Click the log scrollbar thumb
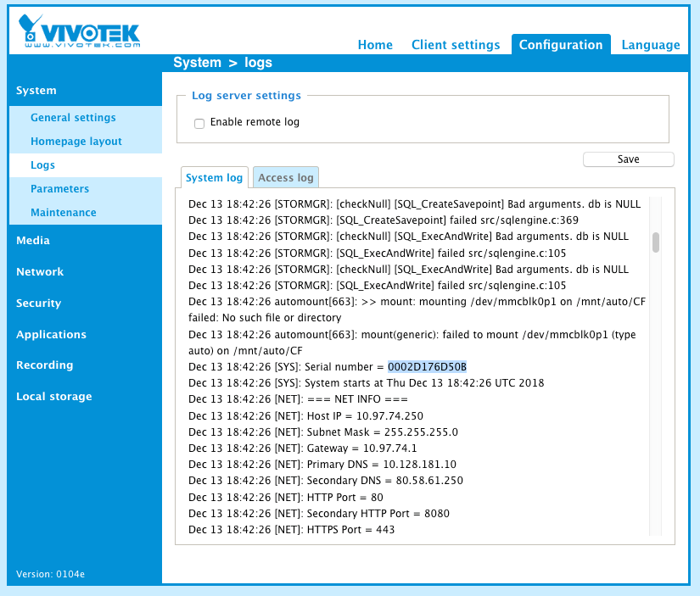 click(x=655, y=242)
